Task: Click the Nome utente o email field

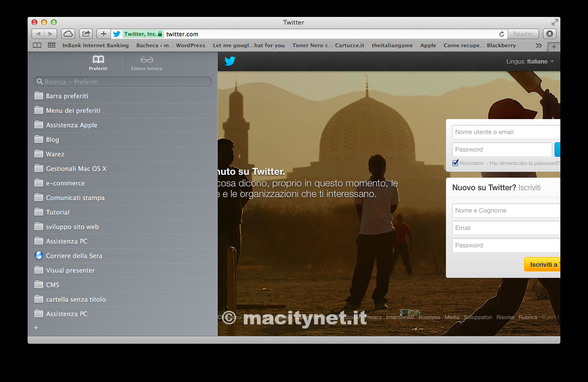Action: point(506,132)
